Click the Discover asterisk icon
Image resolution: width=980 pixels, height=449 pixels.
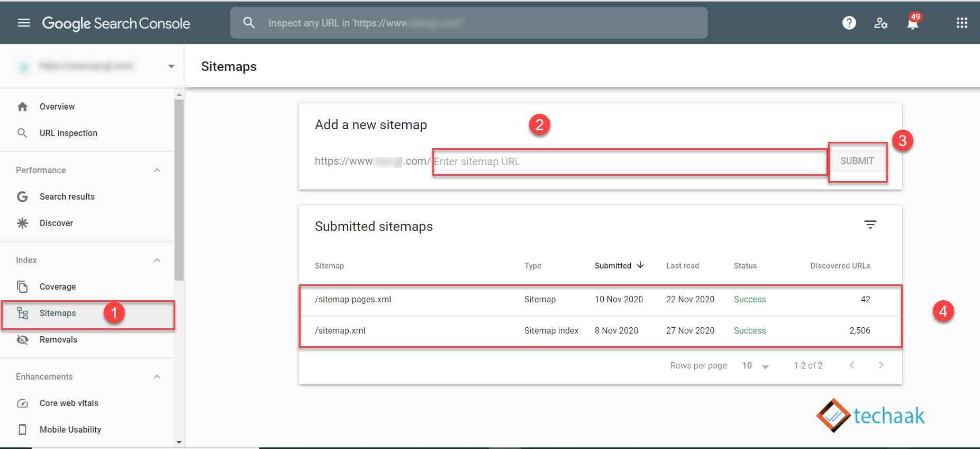(22, 223)
